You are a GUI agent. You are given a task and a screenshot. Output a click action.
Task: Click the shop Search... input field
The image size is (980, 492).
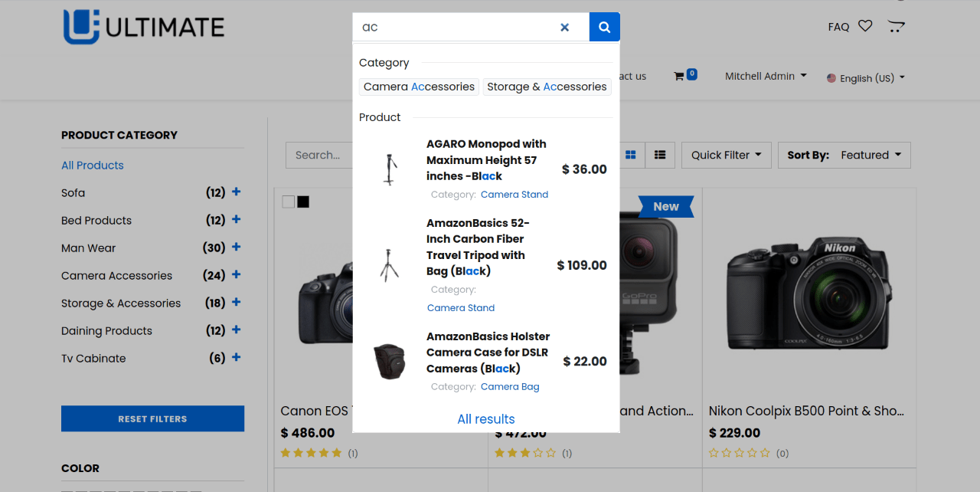pos(318,155)
